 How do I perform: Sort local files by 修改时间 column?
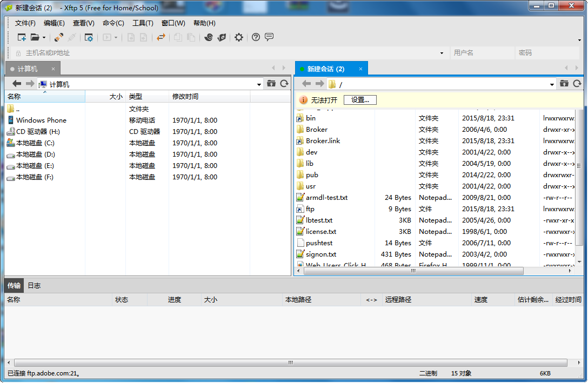[x=185, y=97]
